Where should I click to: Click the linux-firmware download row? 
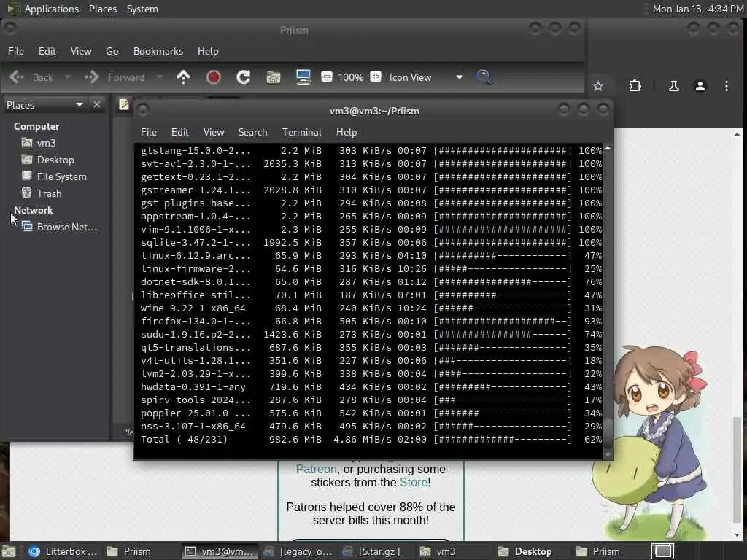coord(371,268)
